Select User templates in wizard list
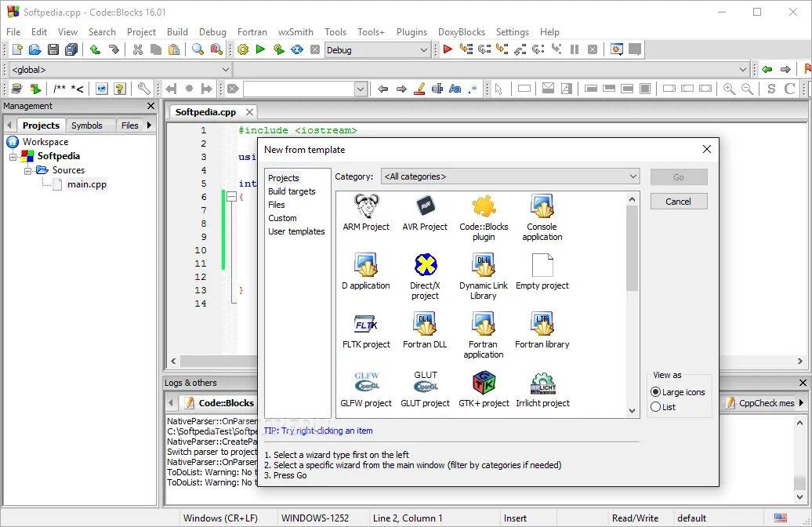 tap(296, 231)
